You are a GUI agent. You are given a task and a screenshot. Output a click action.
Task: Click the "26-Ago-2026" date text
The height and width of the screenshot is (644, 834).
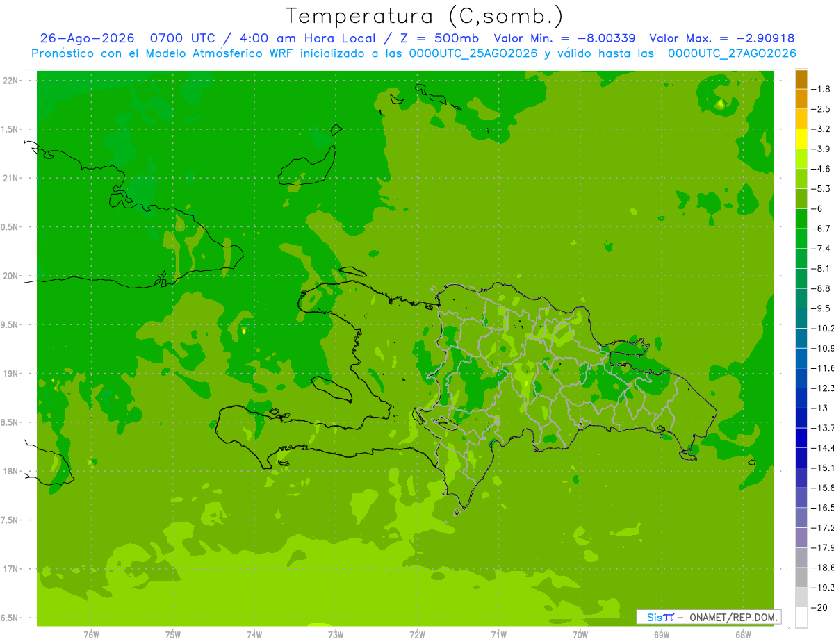tap(87, 38)
